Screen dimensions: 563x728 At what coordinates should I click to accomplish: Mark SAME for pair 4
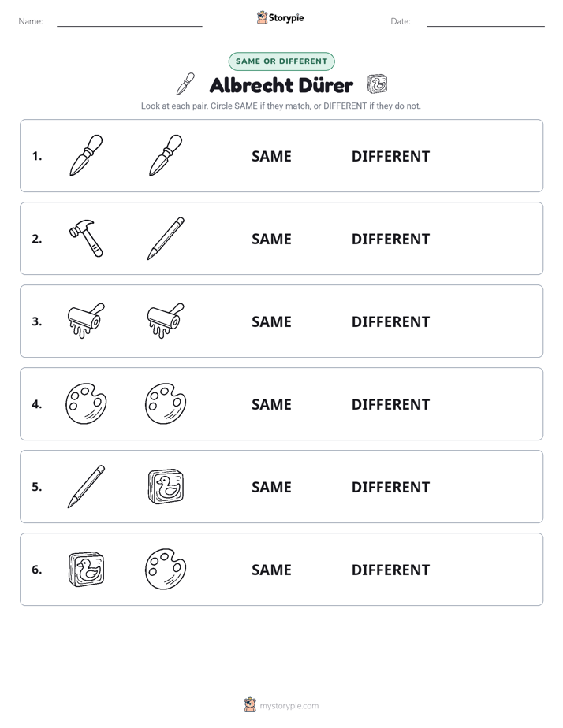271,404
